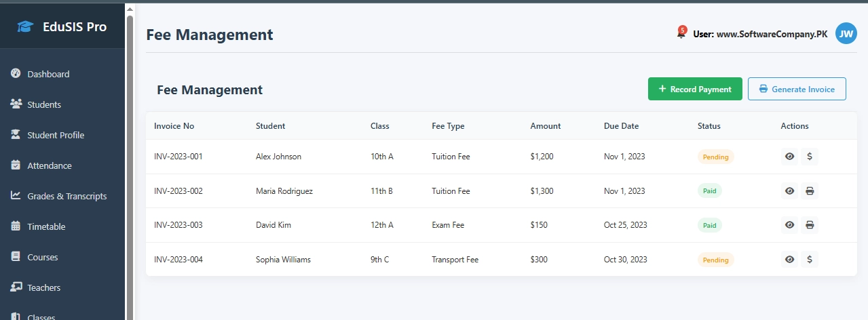This screenshot has width=868, height=320.
Task: Click the EduSIS Pro graduation cap logo
Action: 25,27
